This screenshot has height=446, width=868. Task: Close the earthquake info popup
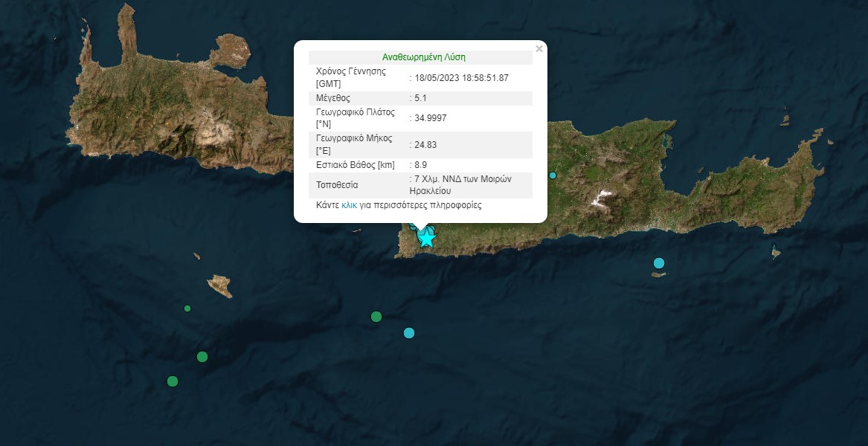[539, 49]
